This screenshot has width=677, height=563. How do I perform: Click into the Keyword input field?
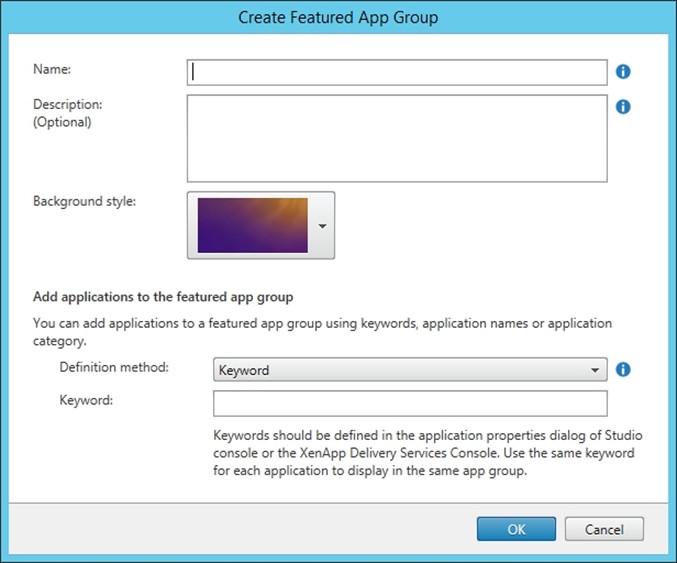pyautogui.click(x=410, y=403)
